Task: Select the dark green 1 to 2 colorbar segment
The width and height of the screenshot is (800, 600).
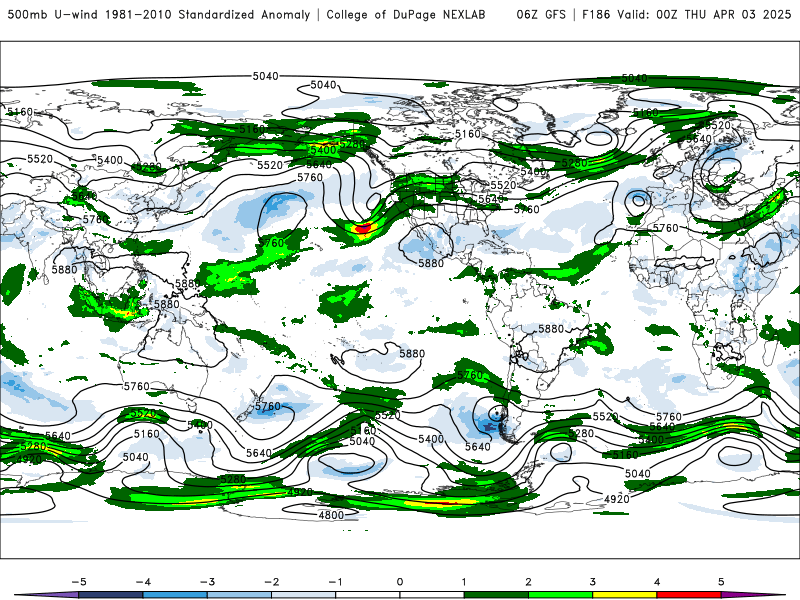Action: (496, 595)
